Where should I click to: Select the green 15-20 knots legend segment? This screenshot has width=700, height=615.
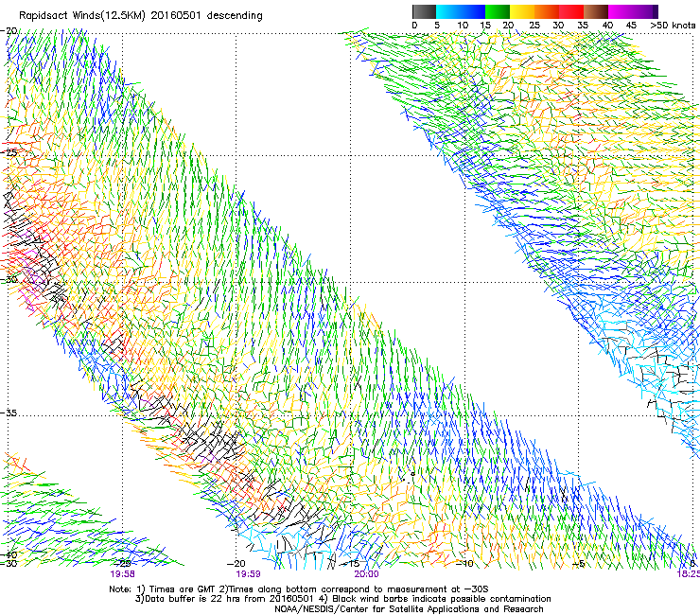point(498,11)
